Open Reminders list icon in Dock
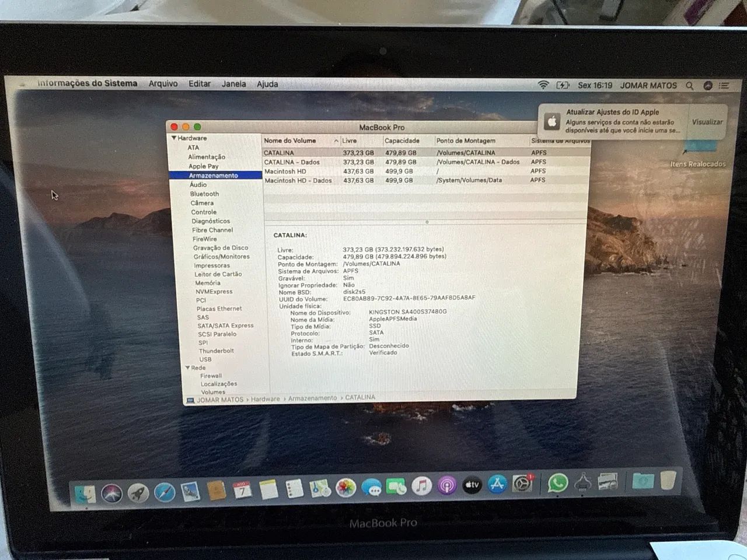Screen dimensions: 747x560 (x=294, y=489)
